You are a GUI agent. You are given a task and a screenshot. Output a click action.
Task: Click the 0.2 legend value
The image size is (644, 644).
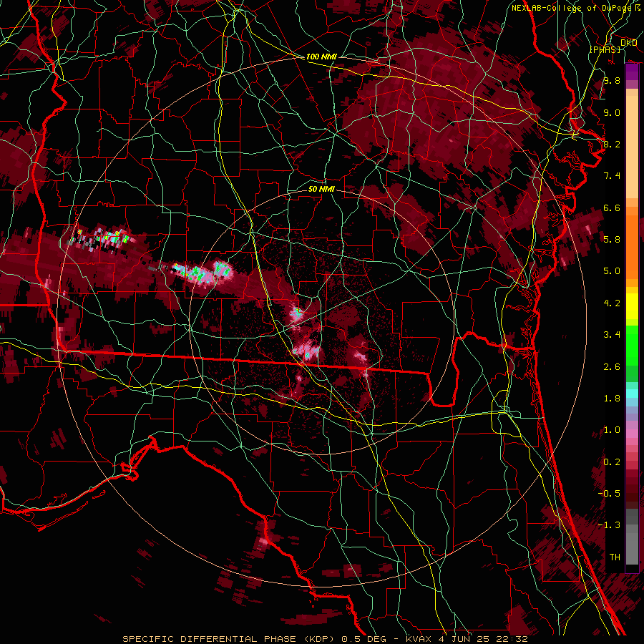tap(612, 462)
